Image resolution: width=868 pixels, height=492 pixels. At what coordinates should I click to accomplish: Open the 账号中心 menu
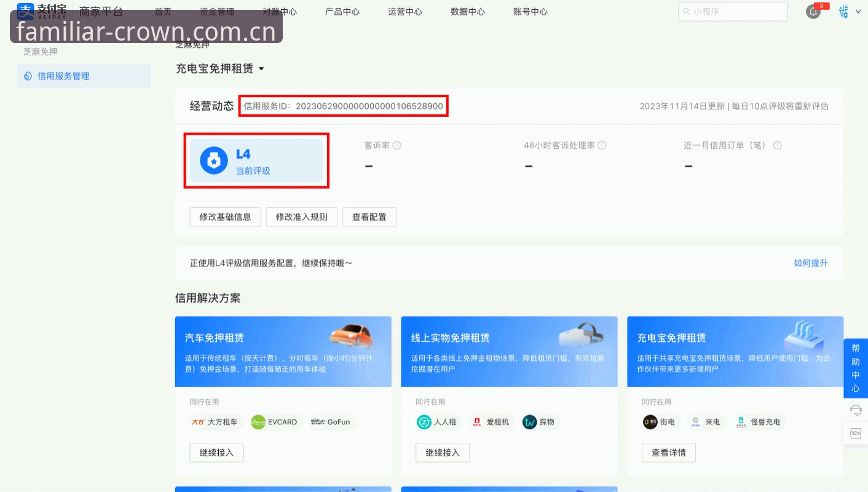531,12
